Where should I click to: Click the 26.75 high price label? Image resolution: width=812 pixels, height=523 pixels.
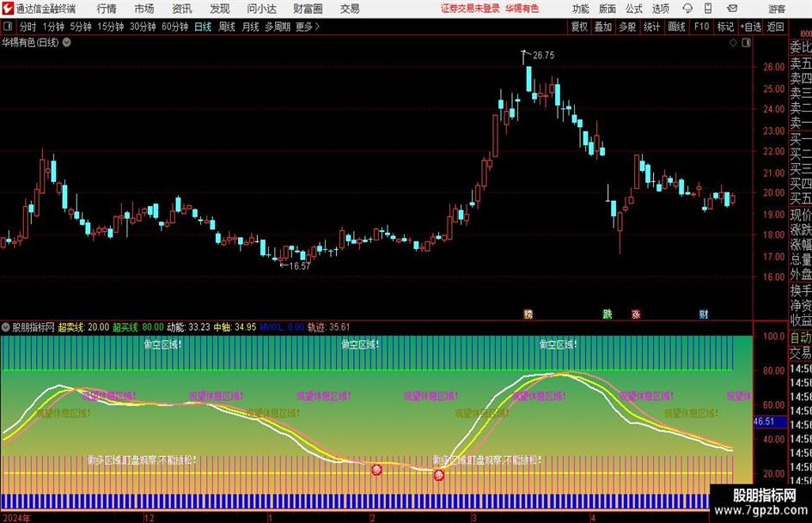pos(543,55)
